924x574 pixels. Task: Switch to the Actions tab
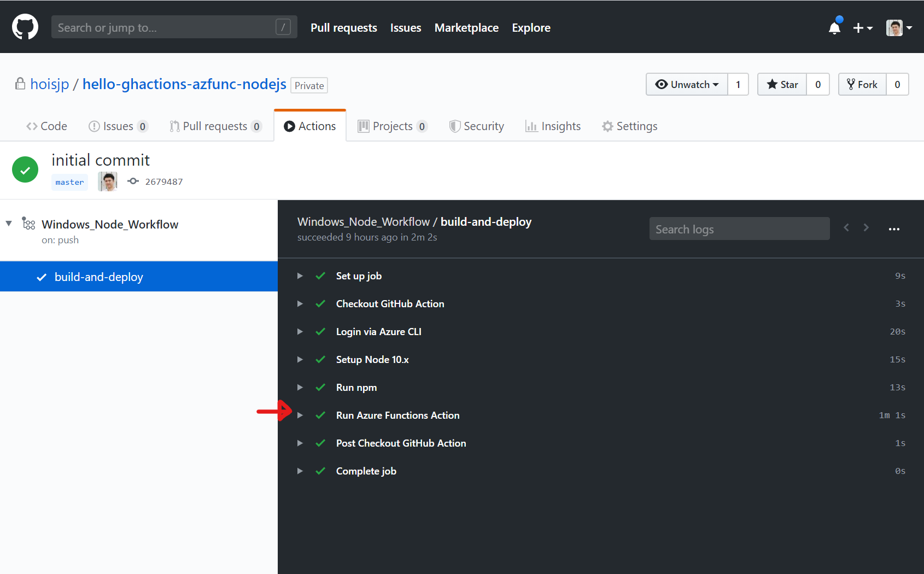click(310, 126)
